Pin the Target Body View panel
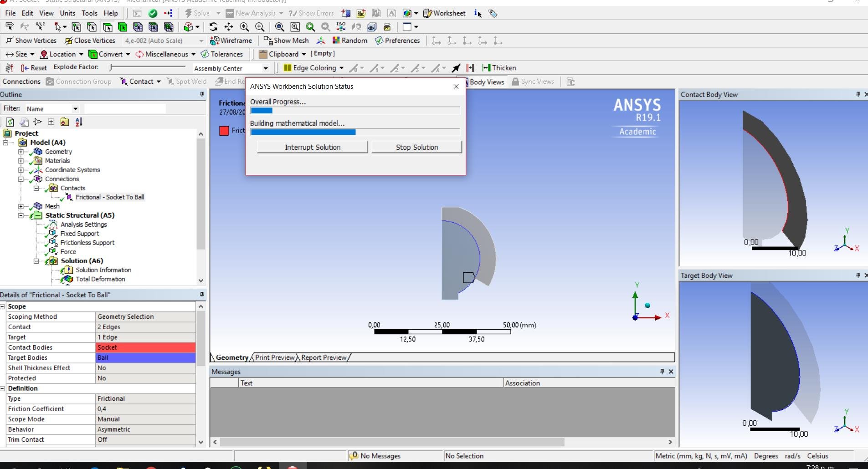 (x=858, y=275)
